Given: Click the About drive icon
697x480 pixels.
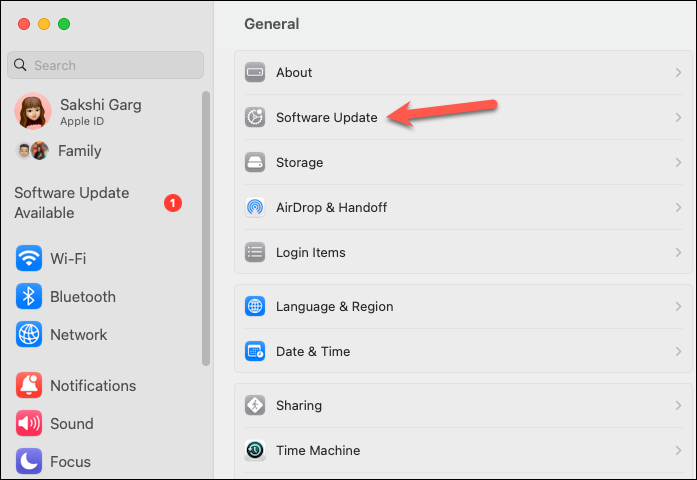Looking at the screenshot, I should point(255,72).
